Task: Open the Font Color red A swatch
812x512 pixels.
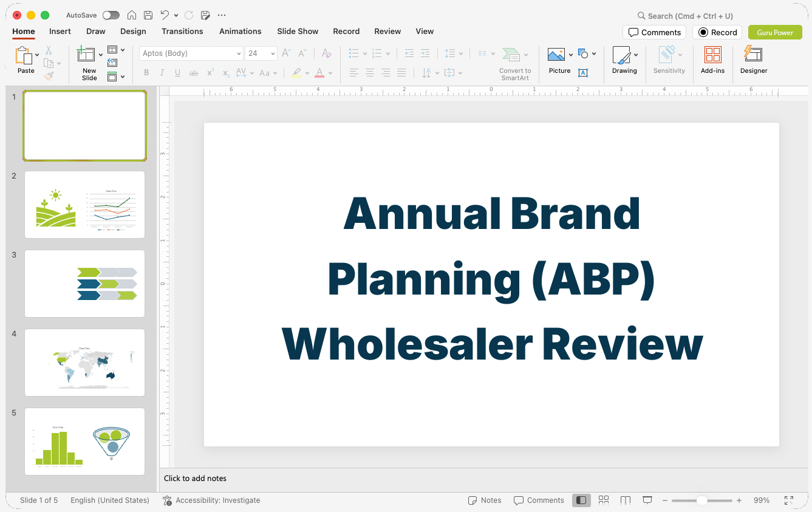Action: point(319,73)
